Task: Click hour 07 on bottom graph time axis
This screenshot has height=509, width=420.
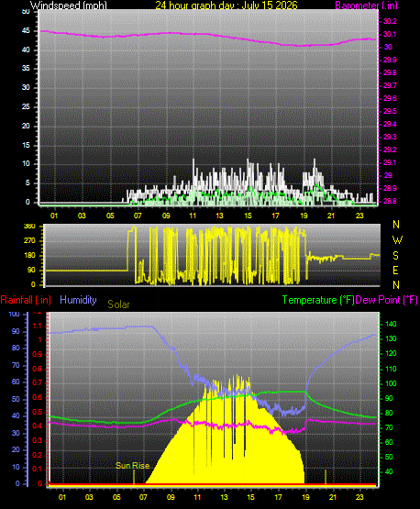Action: tap(143, 497)
